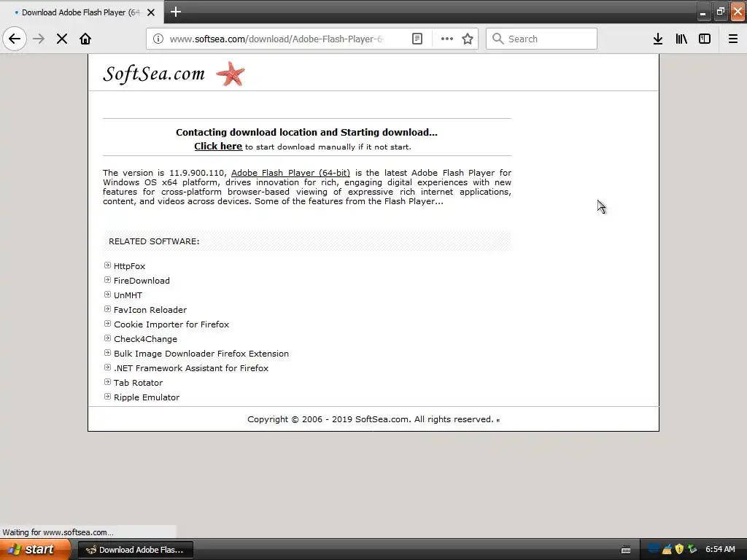This screenshot has height=560, width=747.
Task: Click the 6:54 AM system clock
Action: (720, 550)
